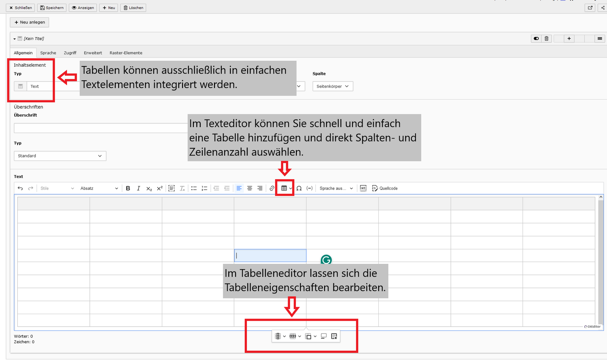Delete the record with Löschen
Viewport: 607px width, 364px height.
[133, 8]
